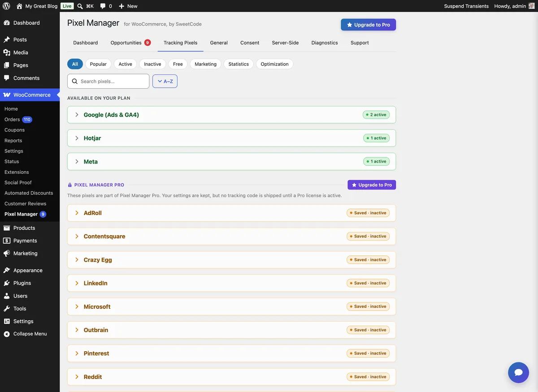Image resolution: width=538 pixels, height=392 pixels.
Task: Select the Active filter pill
Action: [126, 64]
